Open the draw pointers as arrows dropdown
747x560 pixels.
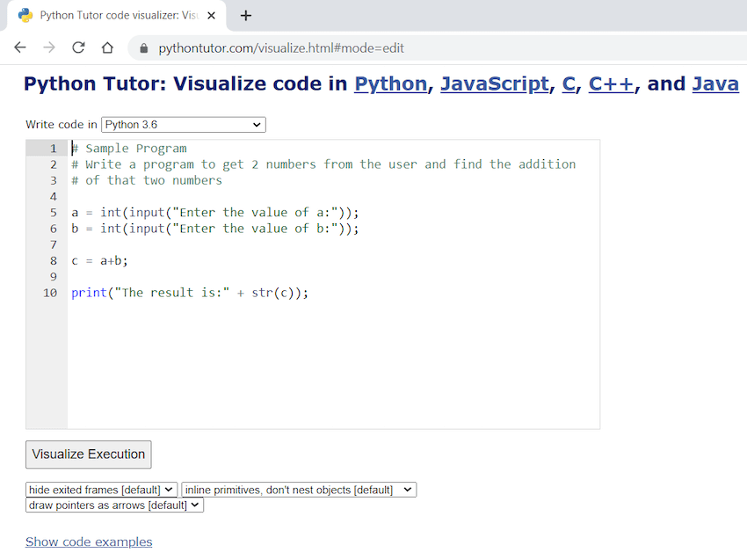click(x=114, y=505)
